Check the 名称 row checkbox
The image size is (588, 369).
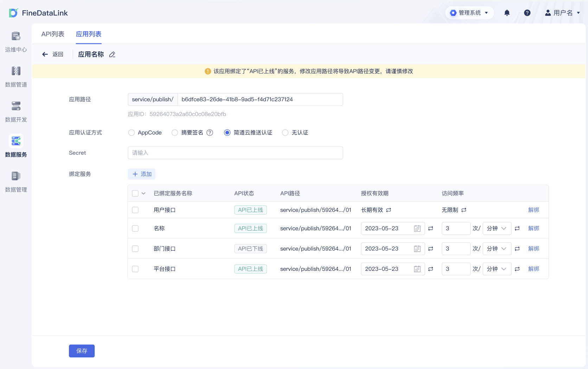click(x=135, y=229)
